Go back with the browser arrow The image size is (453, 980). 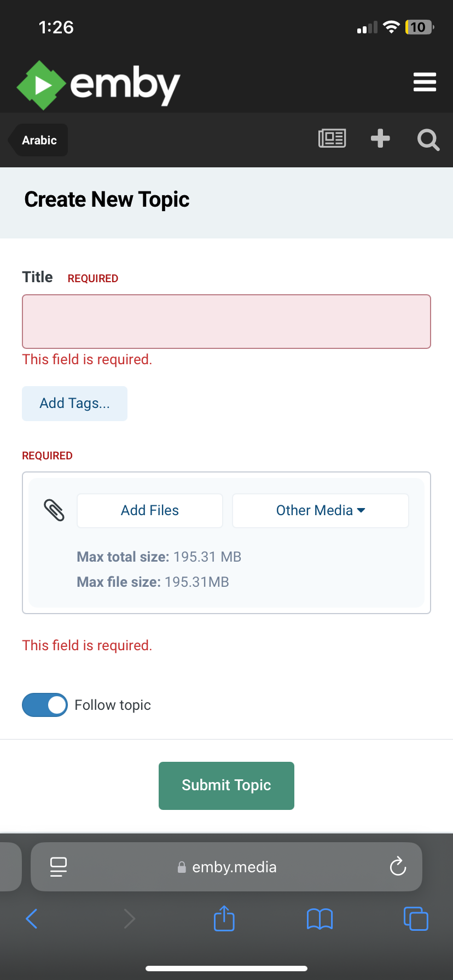32,918
